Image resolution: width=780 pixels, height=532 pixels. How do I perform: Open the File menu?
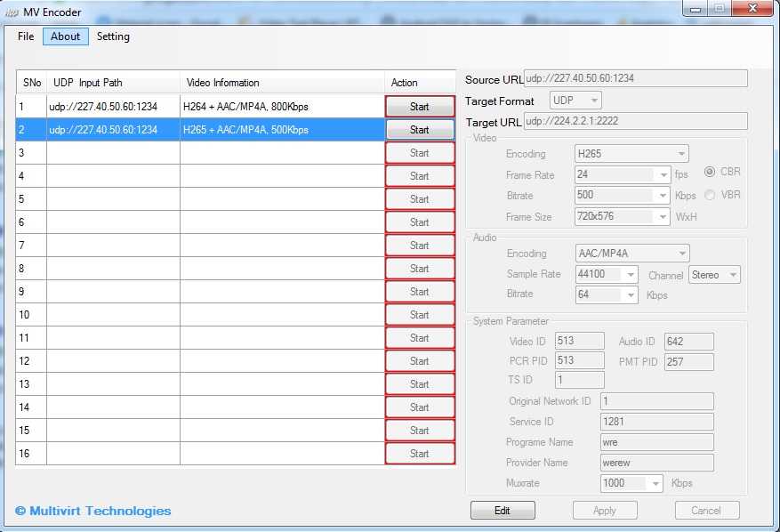coord(25,36)
